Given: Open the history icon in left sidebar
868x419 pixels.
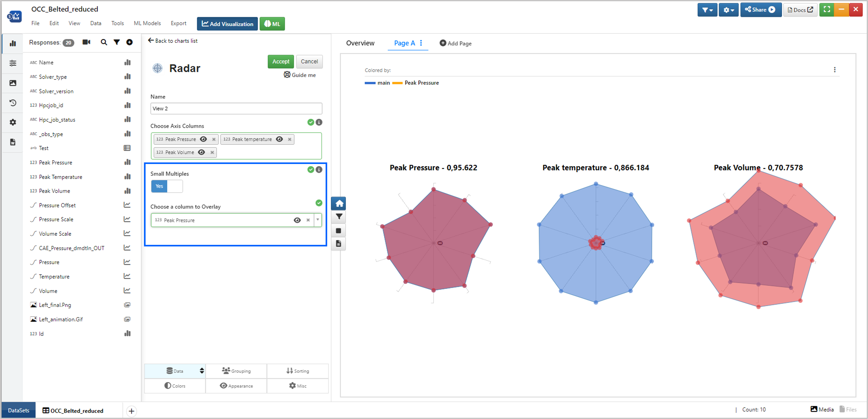Looking at the screenshot, I should tap(13, 103).
